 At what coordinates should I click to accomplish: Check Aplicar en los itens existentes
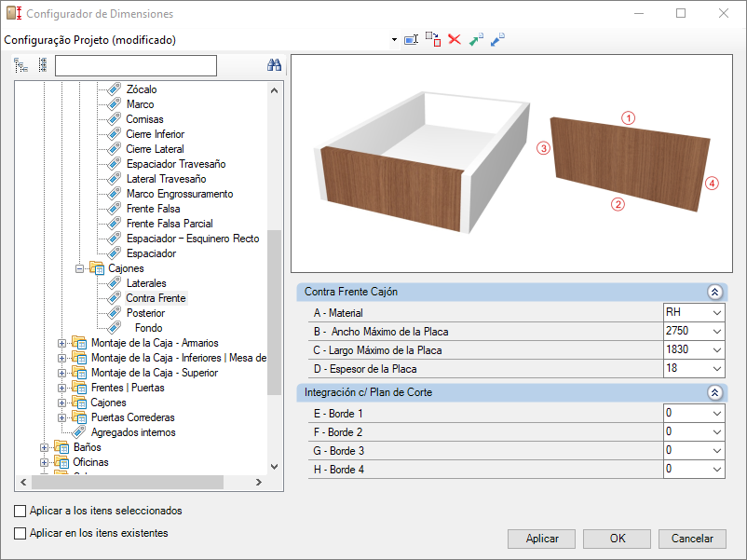20,533
